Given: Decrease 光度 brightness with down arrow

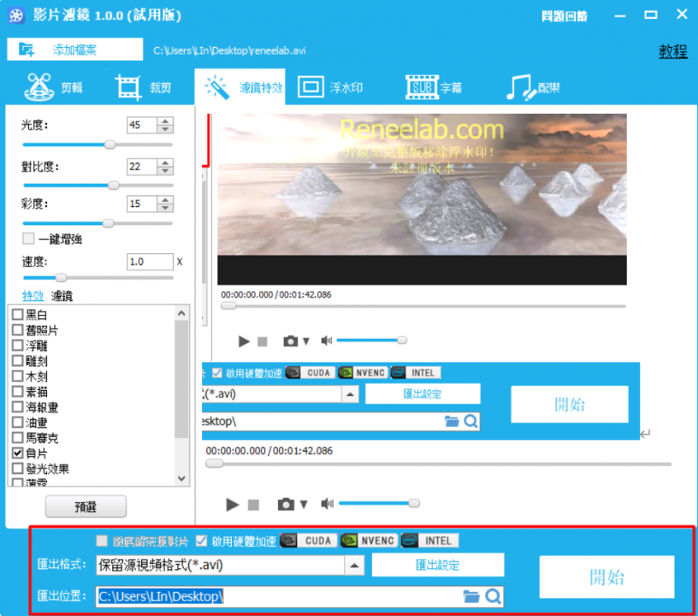Looking at the screenshot, I should [x=165, y=129].
